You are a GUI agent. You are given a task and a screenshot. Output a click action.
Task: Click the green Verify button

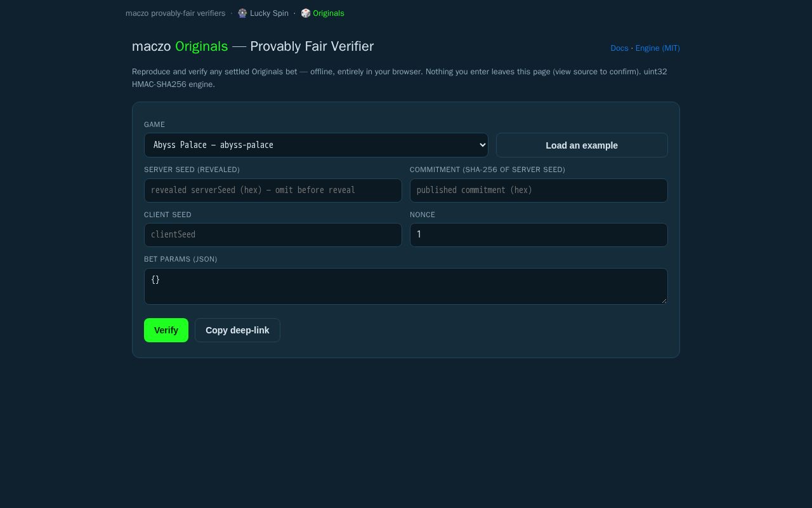[166, 330]
